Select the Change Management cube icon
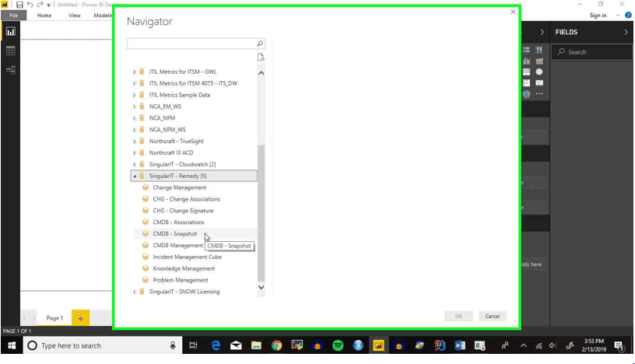Screen dimensions: 635x364 pos(146,187)
